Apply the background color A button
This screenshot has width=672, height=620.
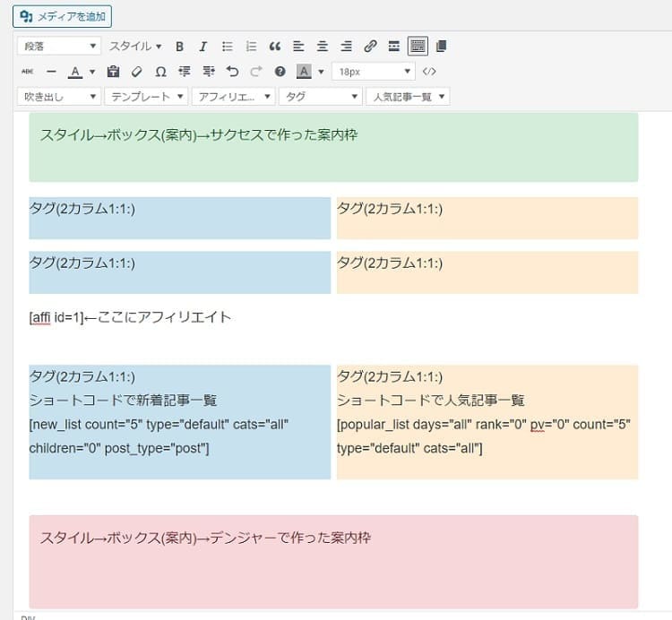pos(304,72)
